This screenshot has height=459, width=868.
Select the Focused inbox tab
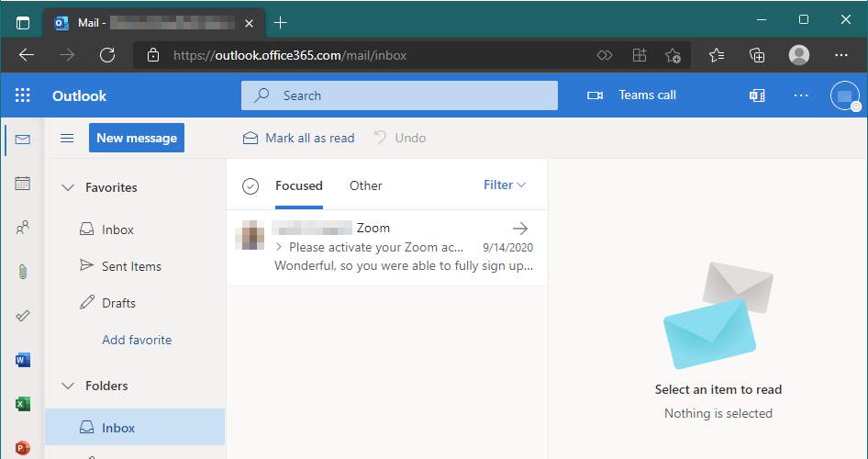pos(299,185)
